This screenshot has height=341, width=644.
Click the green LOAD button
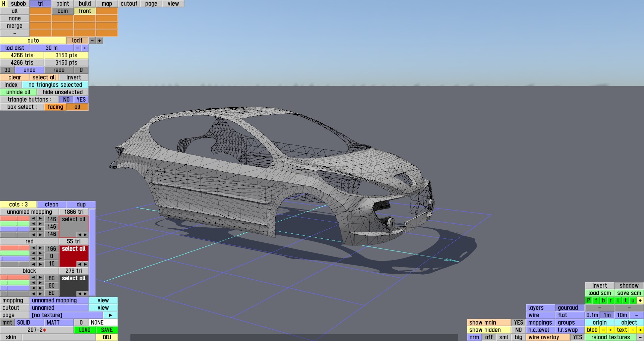85,330
